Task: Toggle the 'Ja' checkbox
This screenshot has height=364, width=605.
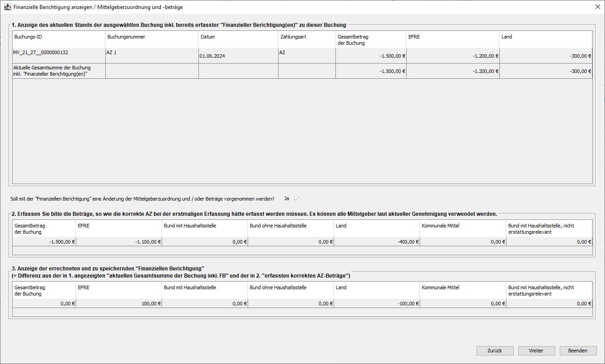Action: pyautogui.click(x=296, y=199)
